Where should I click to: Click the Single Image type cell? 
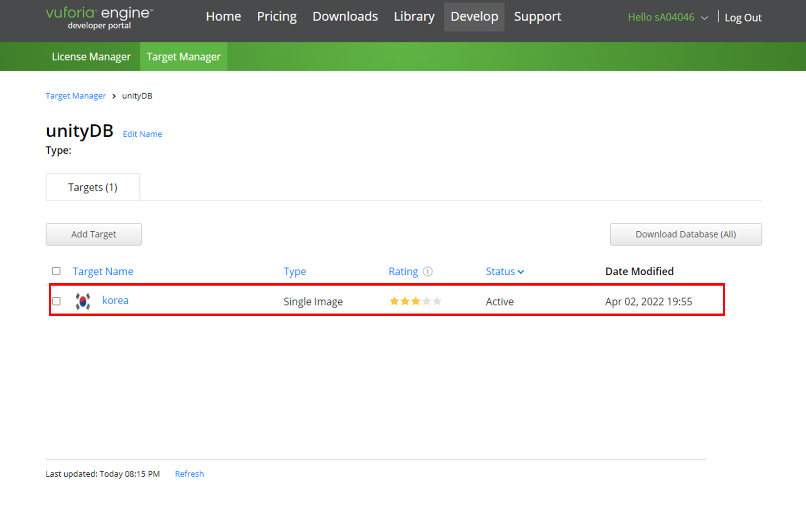tap(313, 302)
